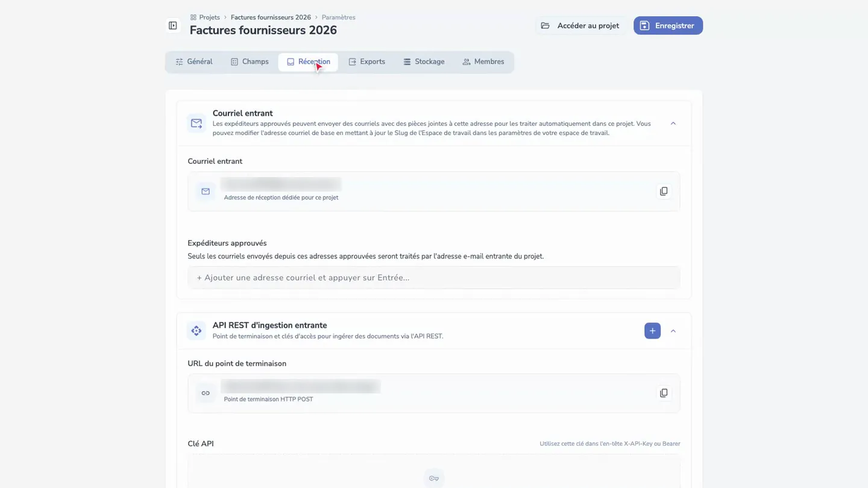The image size is (868, 488).
Task: Open the Général tab
Action: coord(194,62)
